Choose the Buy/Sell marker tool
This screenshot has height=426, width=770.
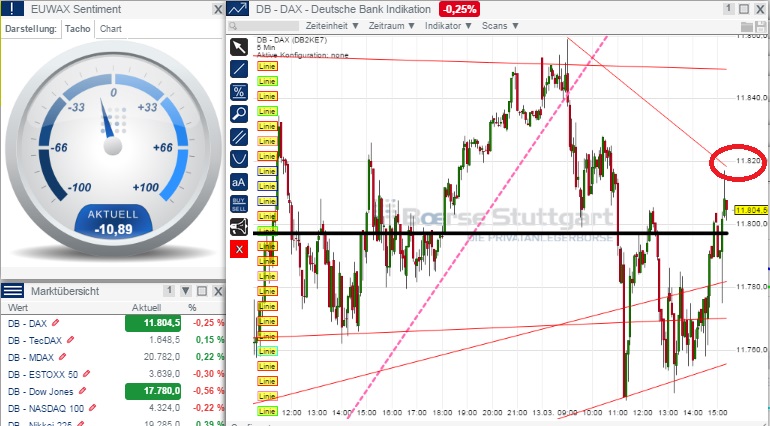(239, 204)
